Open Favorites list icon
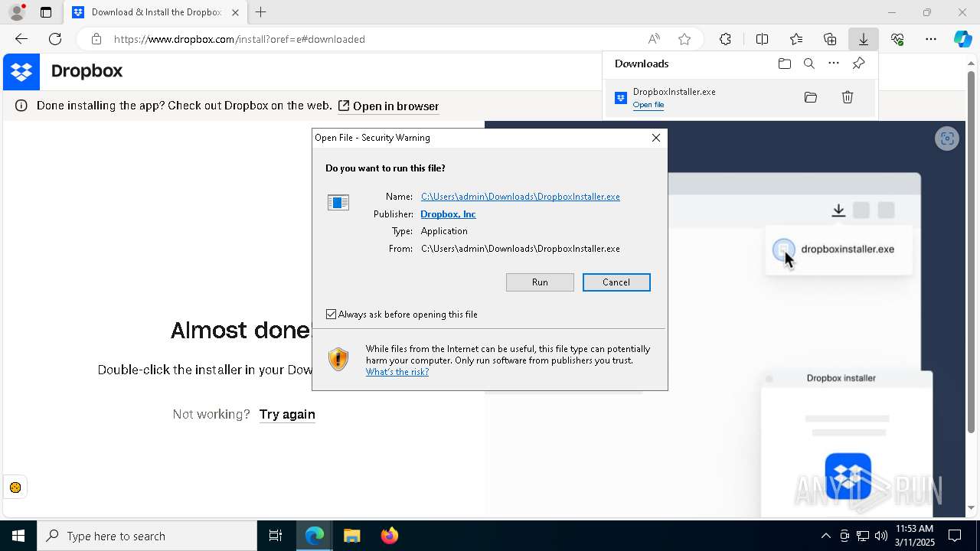980x551 pixels. coord(796,39)
